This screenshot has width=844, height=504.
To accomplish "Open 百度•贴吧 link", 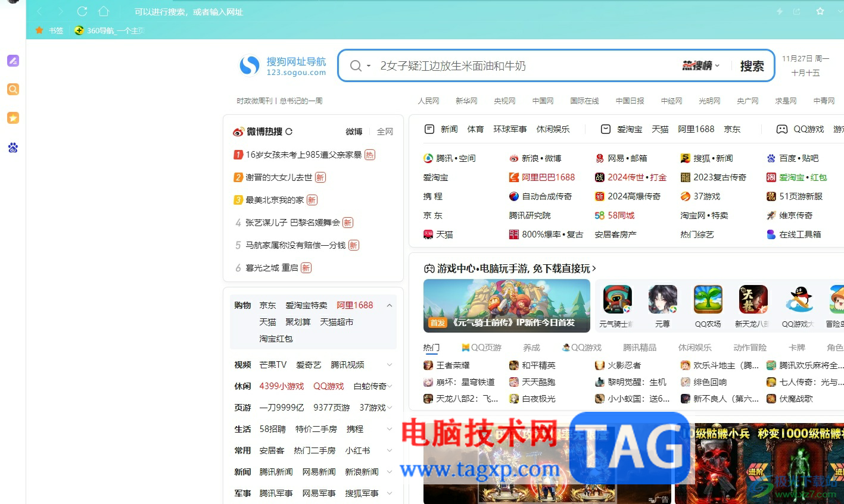I will (793, 158).
